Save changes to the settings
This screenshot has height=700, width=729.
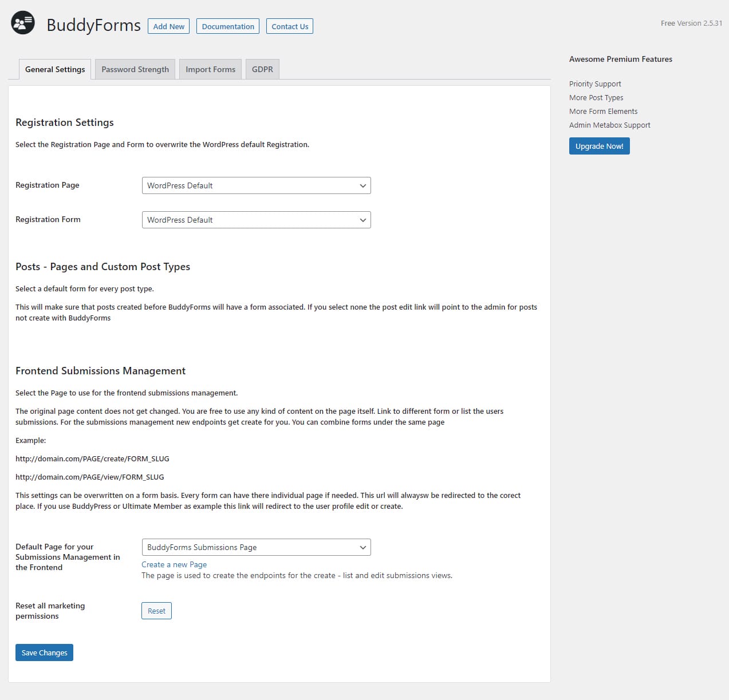44,652
